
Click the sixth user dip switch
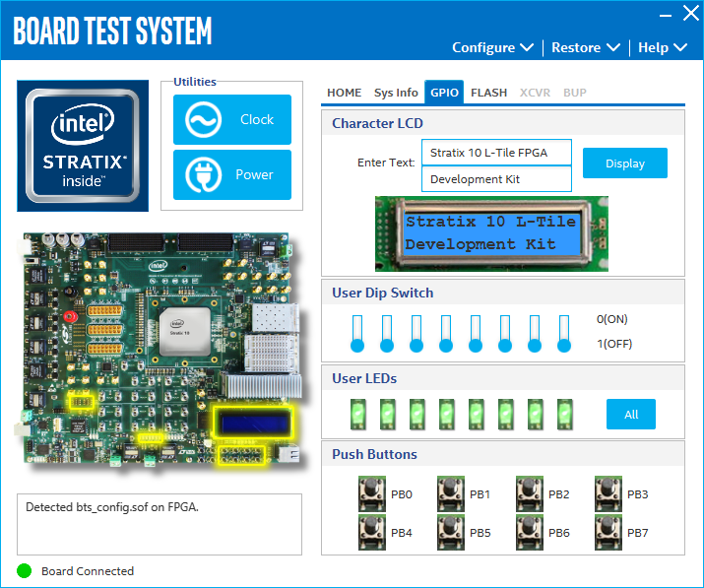(x=505, y=334)
